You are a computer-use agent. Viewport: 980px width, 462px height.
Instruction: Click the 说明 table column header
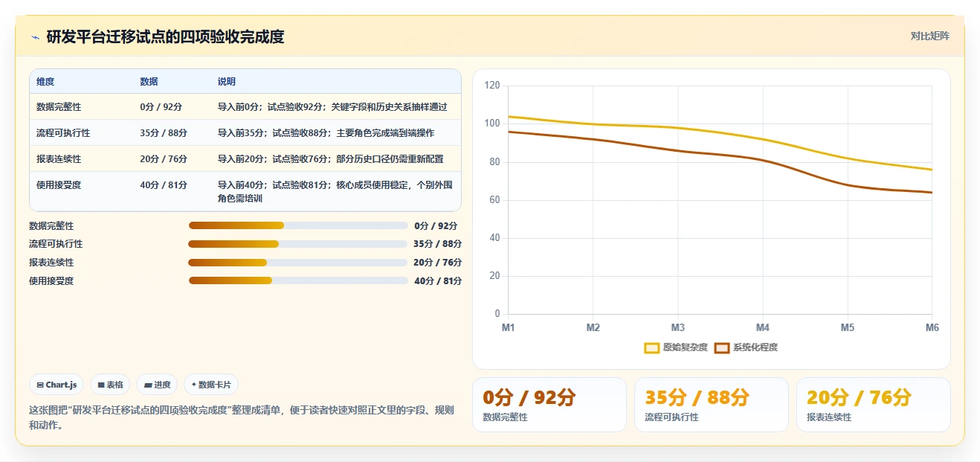(x=227, y=82)
